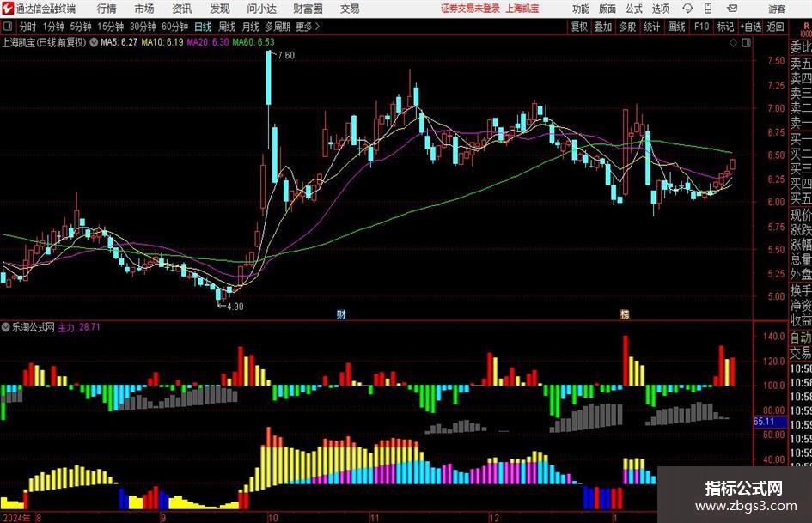Click the mobile phone icon in title bar

pyautogui.click(x=708, y=9)
